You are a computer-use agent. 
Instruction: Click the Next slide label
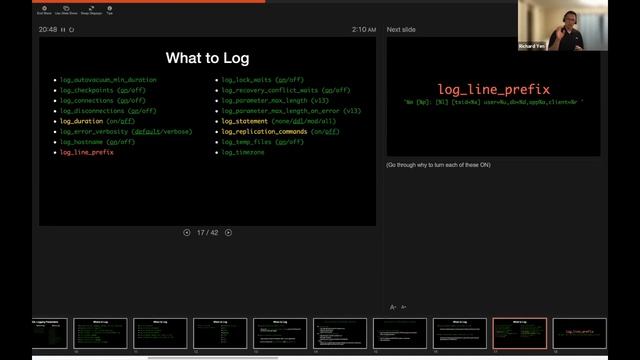(x=401, y=29)
